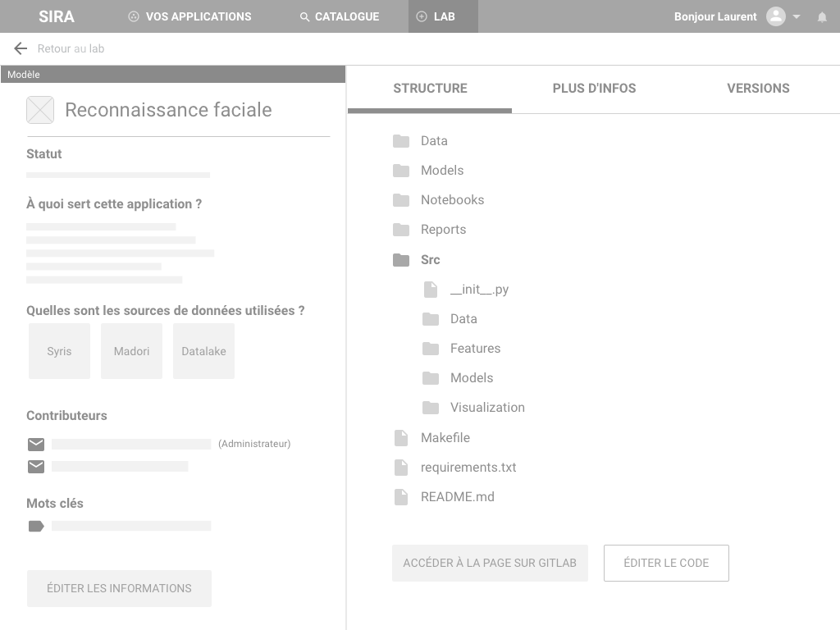The height and width of the screenshot is (630, 840).
Task: Open the user account dropdown arrow
Action: (x=797, y=16)
